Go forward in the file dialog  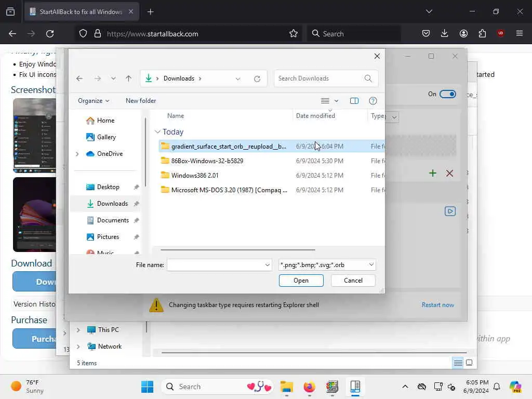click(98, 79)
